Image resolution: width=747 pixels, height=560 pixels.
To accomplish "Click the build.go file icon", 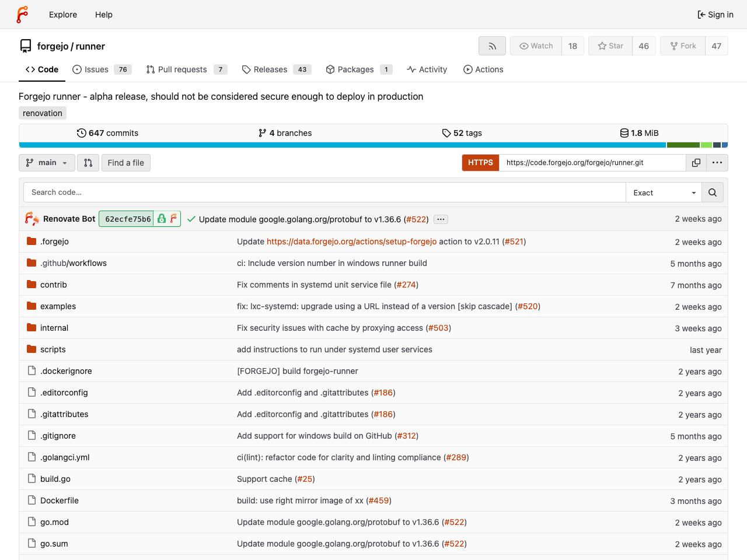I will point(32,479).
